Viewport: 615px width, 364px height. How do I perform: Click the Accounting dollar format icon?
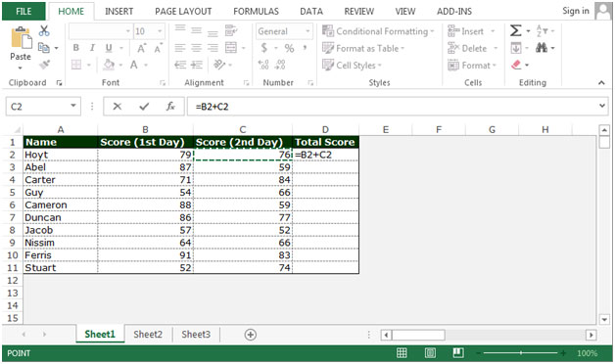264,48
